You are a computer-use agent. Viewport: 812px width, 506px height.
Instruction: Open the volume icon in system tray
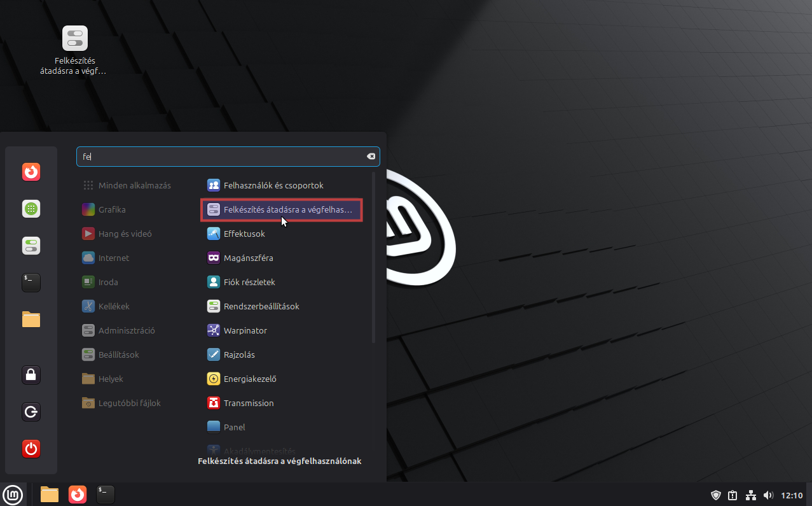(x=768, y=495)
